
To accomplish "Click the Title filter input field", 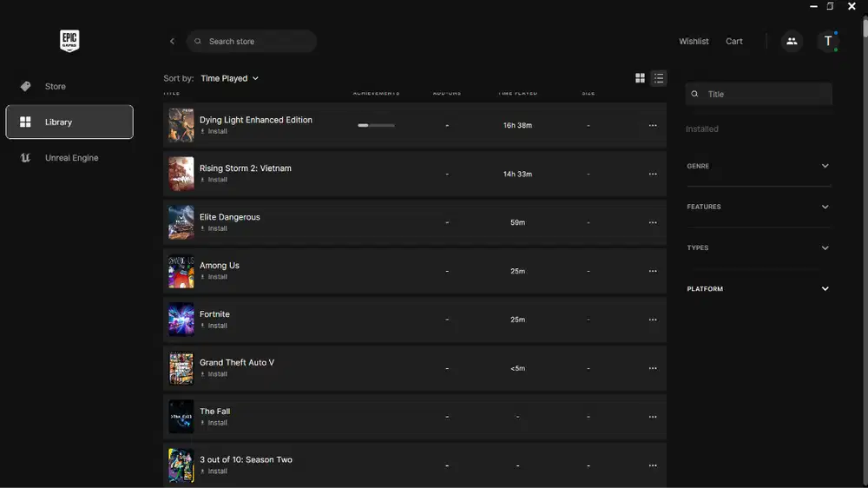I will 764,94.
